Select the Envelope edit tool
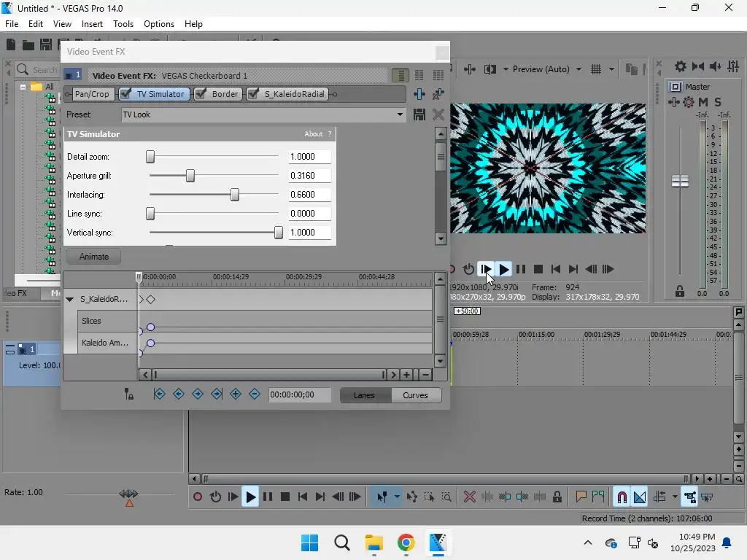The height and width of the screenshot is (560, 747). (412, 497)
